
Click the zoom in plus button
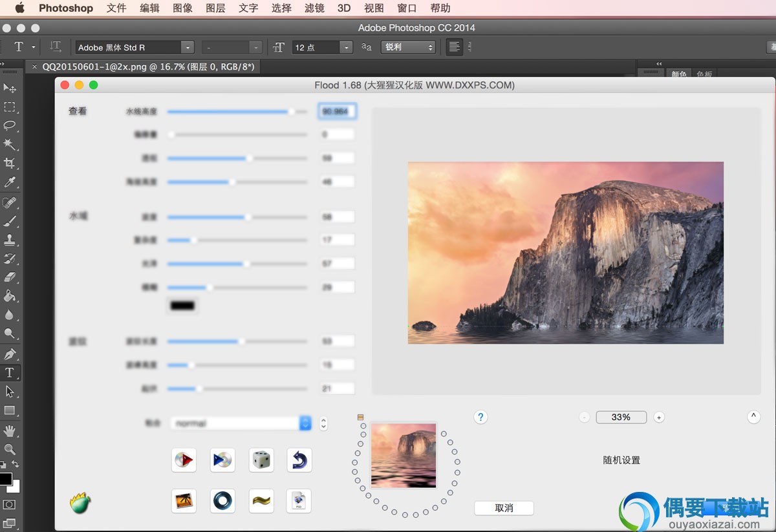pos(659,418)
